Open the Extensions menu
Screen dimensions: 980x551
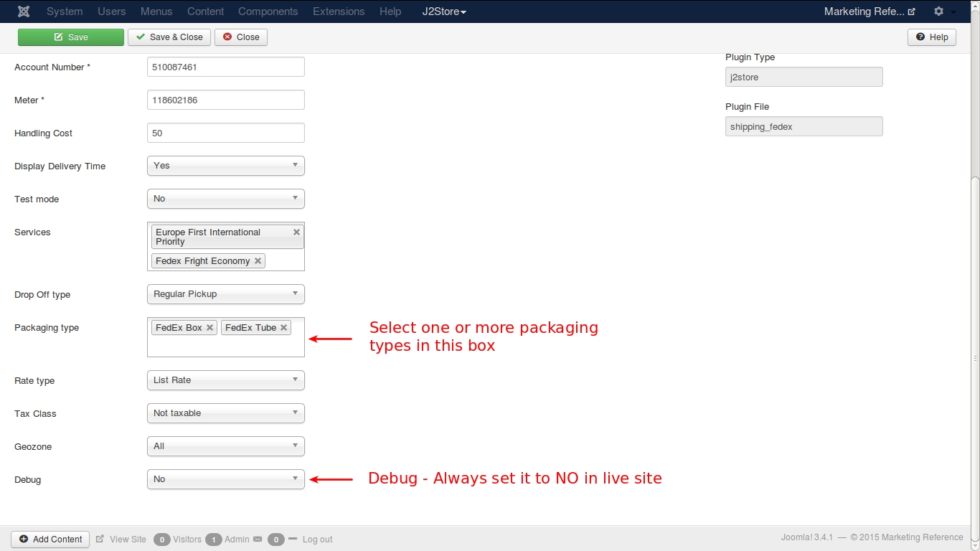[339, 11]
